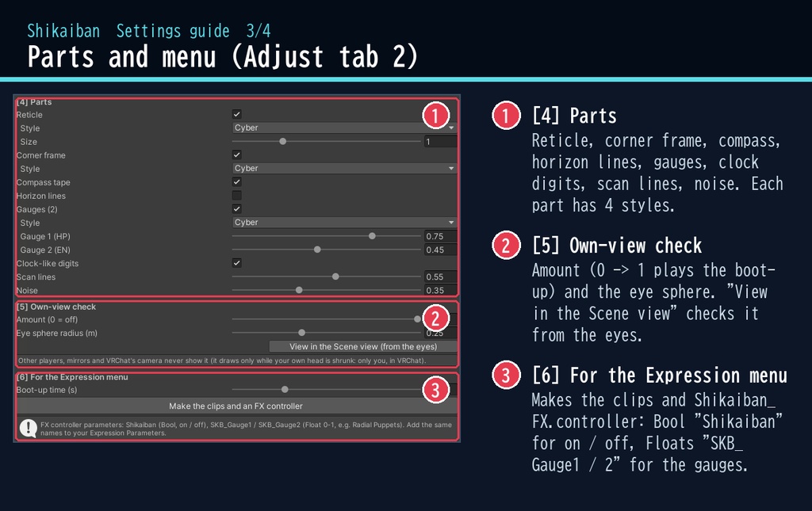The image size is (812, 511).
Task: Click the Noise label
Action: tap(27, 290)
